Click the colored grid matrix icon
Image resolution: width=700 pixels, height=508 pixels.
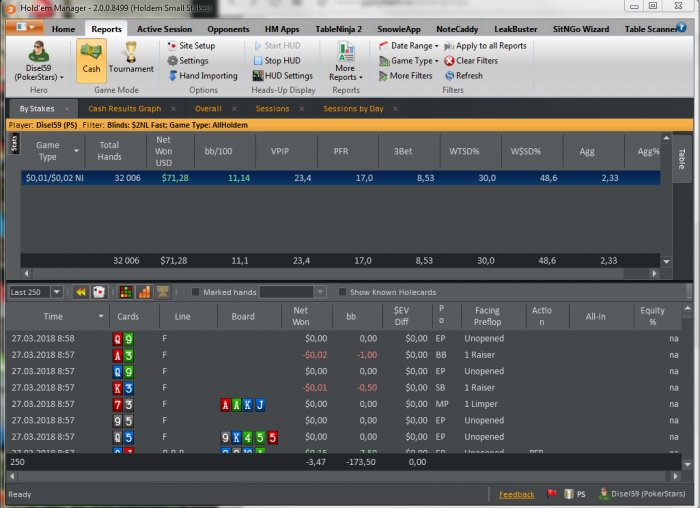click(x=126, y=292)
